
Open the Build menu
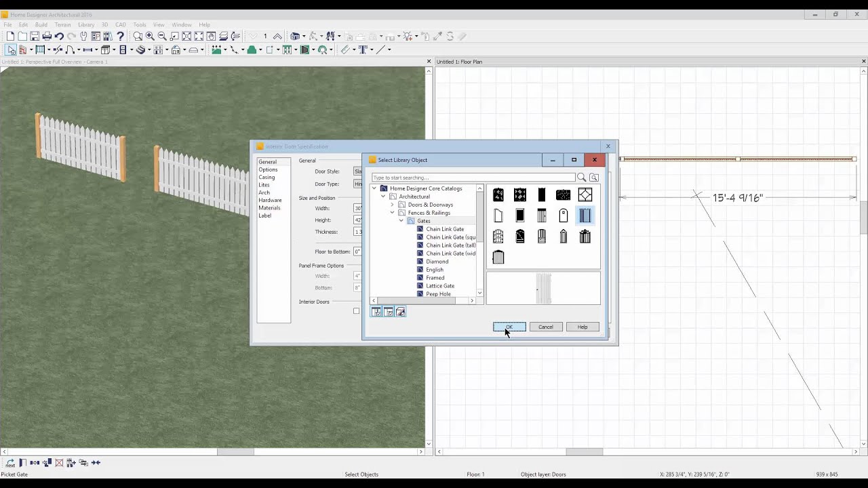41,24
